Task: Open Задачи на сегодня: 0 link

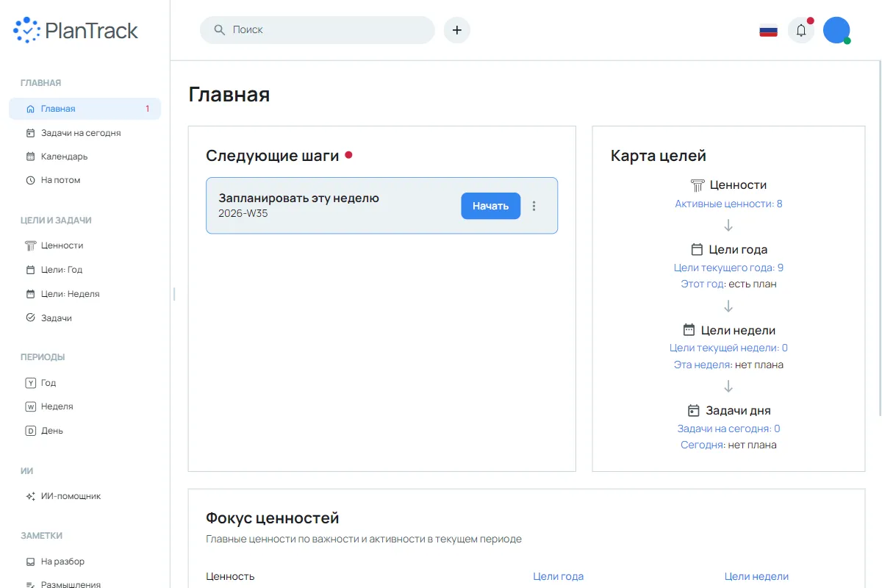Action: point(728,429)
